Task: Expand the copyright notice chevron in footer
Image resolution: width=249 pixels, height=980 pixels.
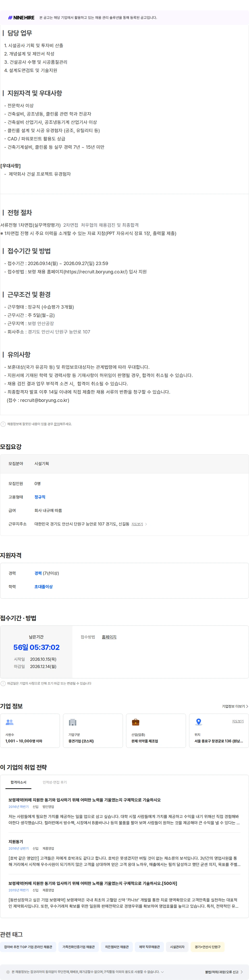Action: tap(163, 972)
